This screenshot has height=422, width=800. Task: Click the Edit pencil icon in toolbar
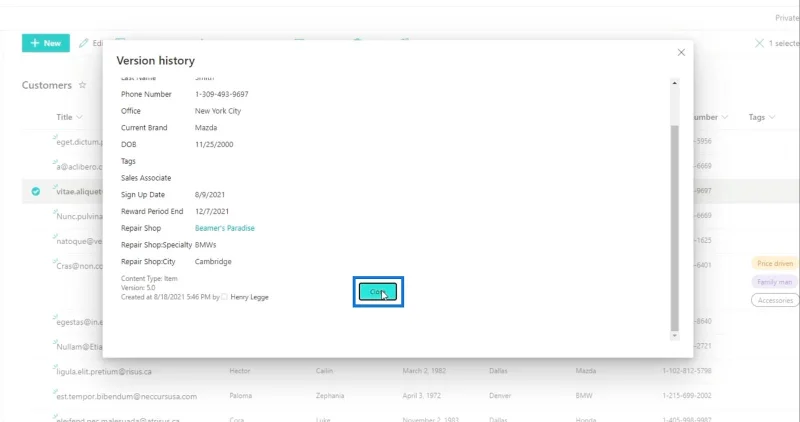point(84,43)
